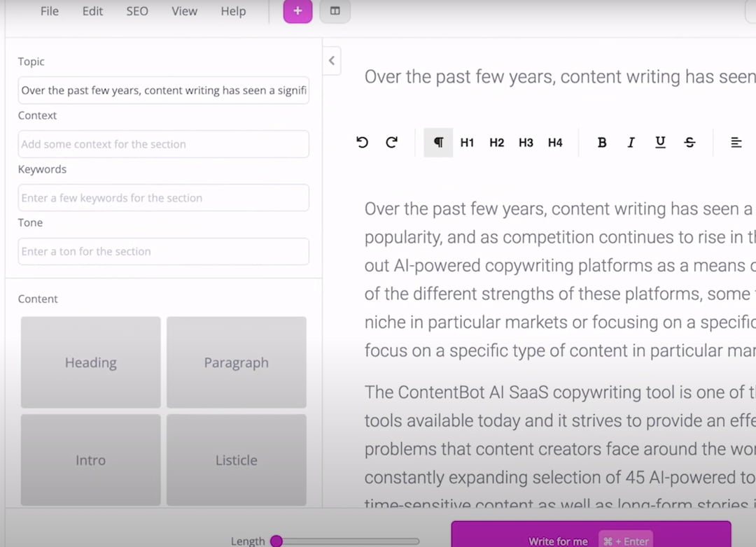
Task: Open the Help menu
Action: (233, 11)
